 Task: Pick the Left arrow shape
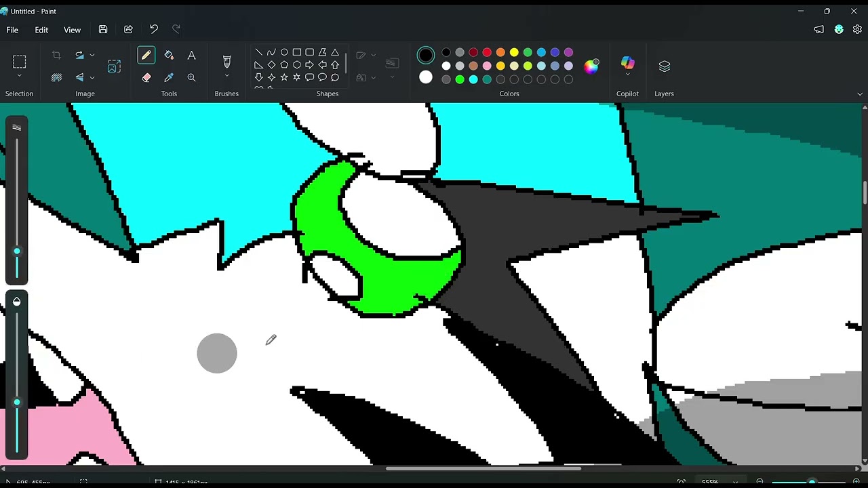[x=322, y=65]
